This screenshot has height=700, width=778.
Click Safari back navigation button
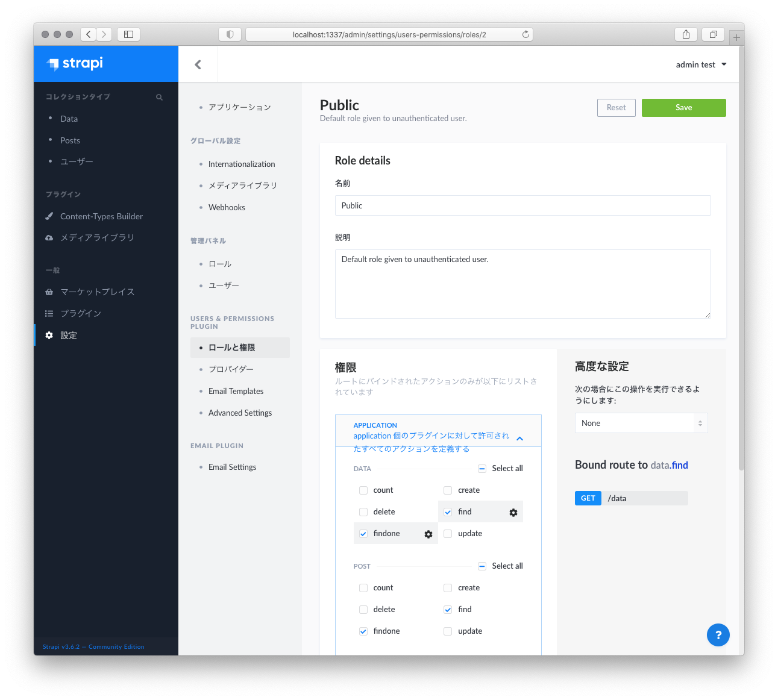pyautogui.click(x=89, y=34)
